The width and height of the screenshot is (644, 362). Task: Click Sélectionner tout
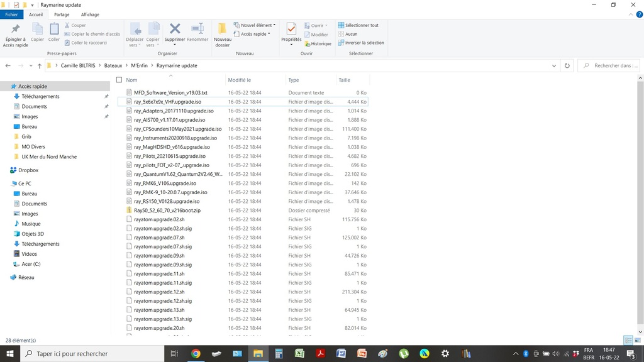coord(358,25)
